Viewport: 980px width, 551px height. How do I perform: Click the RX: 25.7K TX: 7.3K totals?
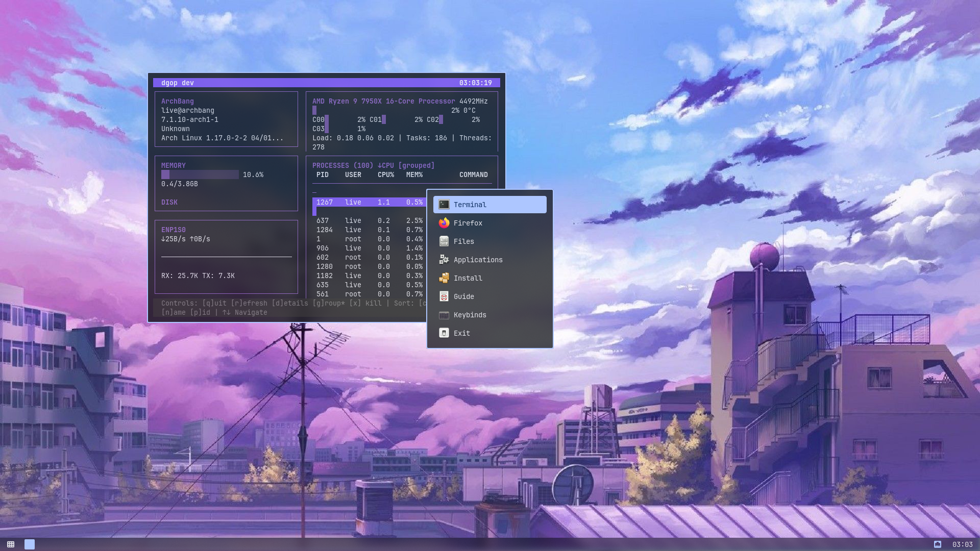pos(198,275)
